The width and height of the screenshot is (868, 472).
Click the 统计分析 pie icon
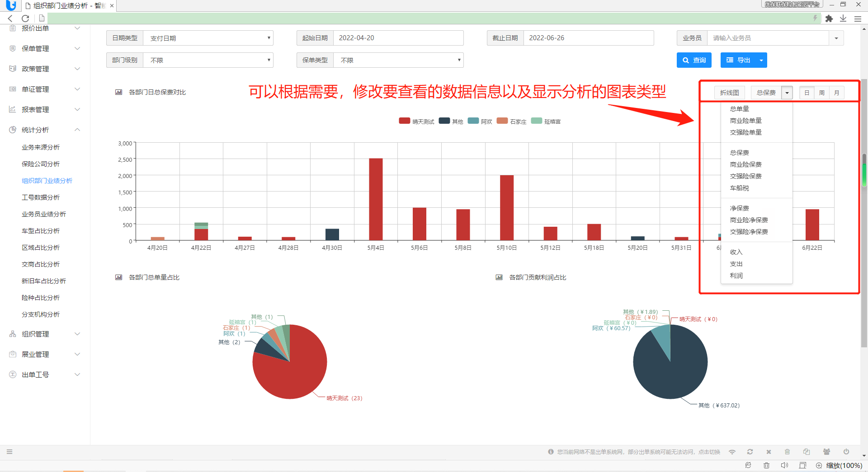tap(13, 130)
